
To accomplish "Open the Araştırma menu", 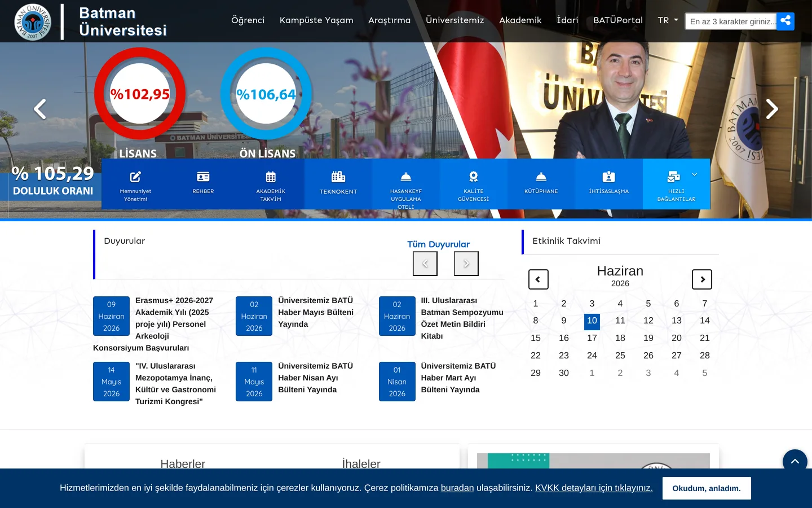I will point(390,20).
